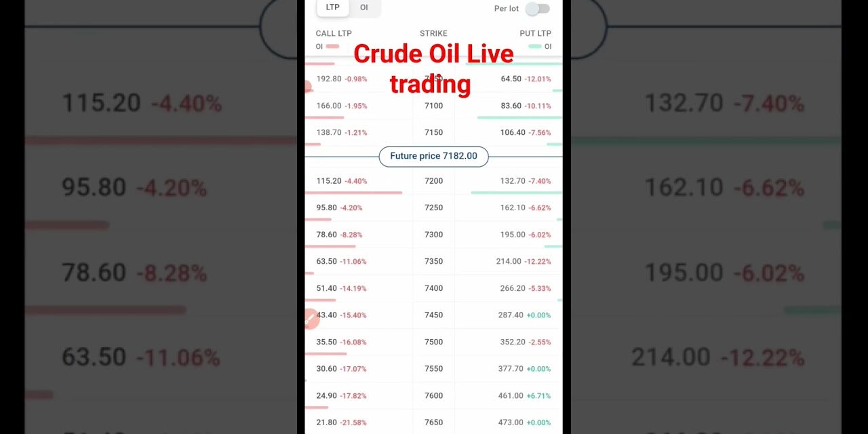Select put LTP 132.70 at 7200 strike

click(513, 181)
